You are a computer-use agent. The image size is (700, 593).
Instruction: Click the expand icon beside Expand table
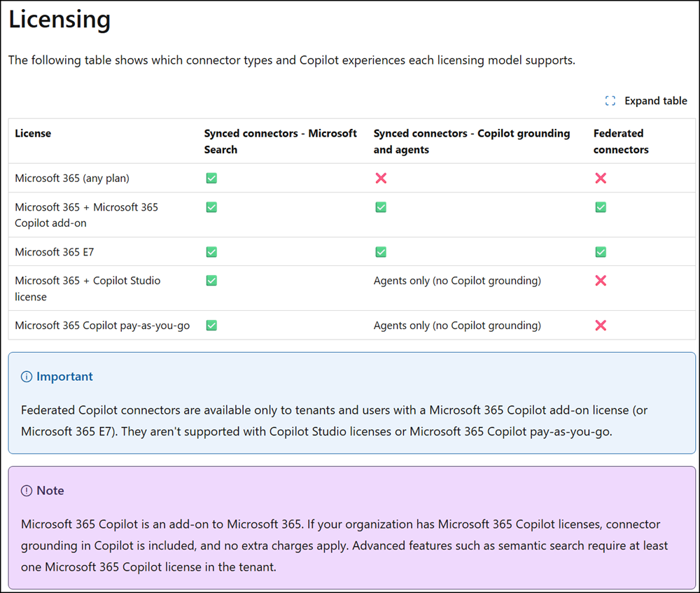click(x=610, y=101)
